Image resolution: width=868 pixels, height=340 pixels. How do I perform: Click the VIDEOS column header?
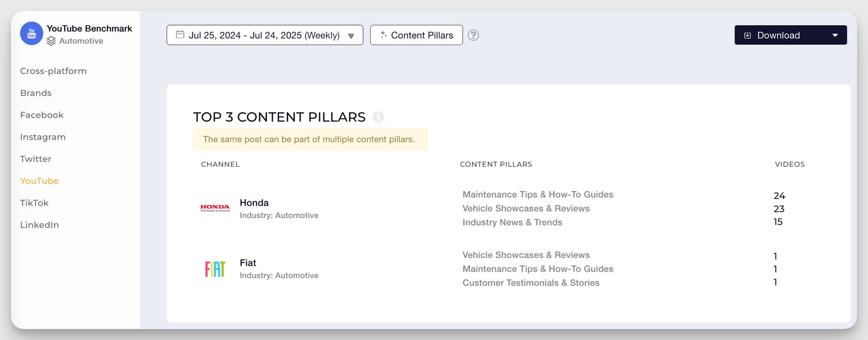(790, 164)
